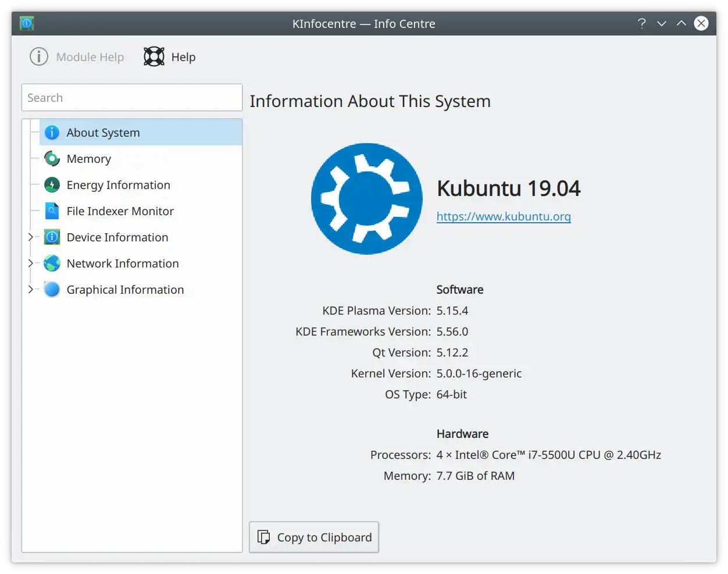
Task: Expand the Device Information tree branch
Action: 30,237
